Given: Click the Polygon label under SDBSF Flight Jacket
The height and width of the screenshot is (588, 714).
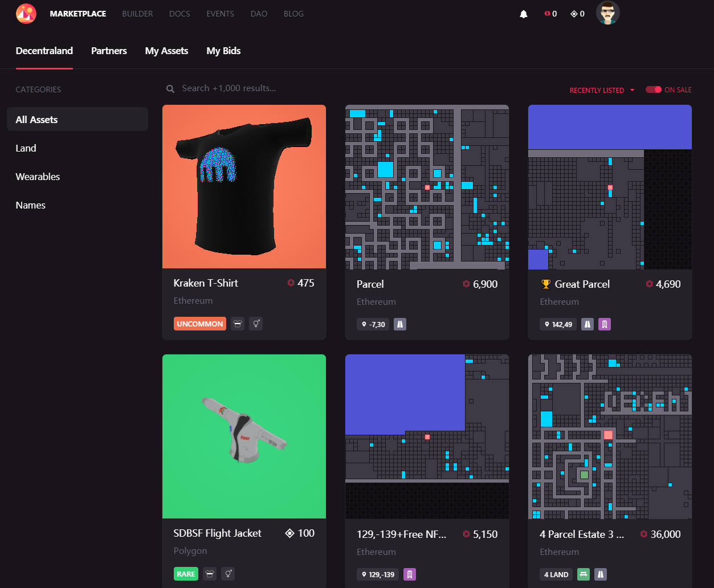Looking at the screenshot, I should 190,551.
